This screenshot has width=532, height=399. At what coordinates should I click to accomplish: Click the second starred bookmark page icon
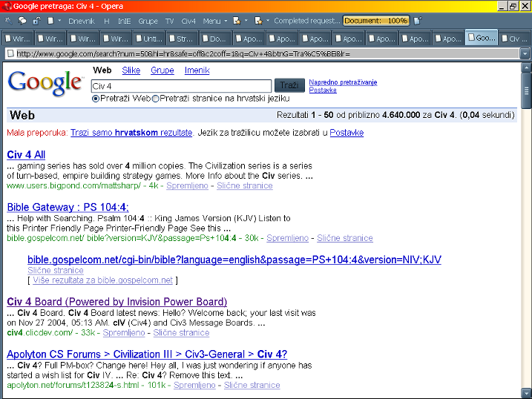(x=258, y=21)
